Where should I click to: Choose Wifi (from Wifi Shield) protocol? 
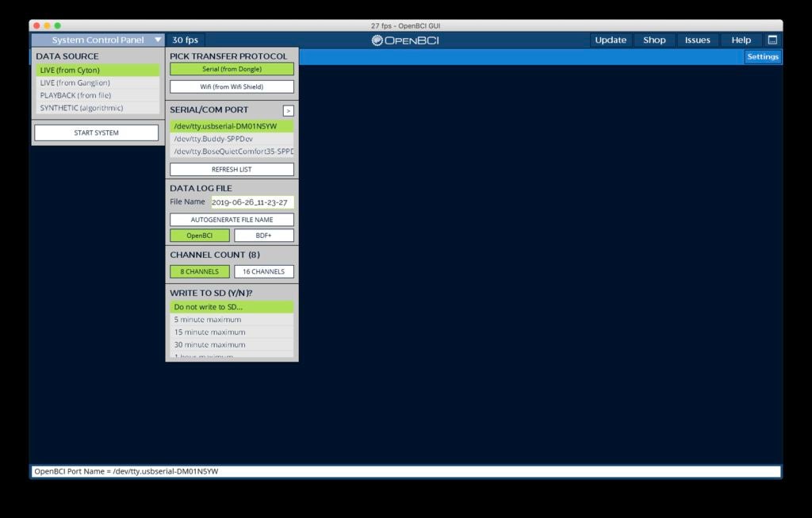pos(232,86)
